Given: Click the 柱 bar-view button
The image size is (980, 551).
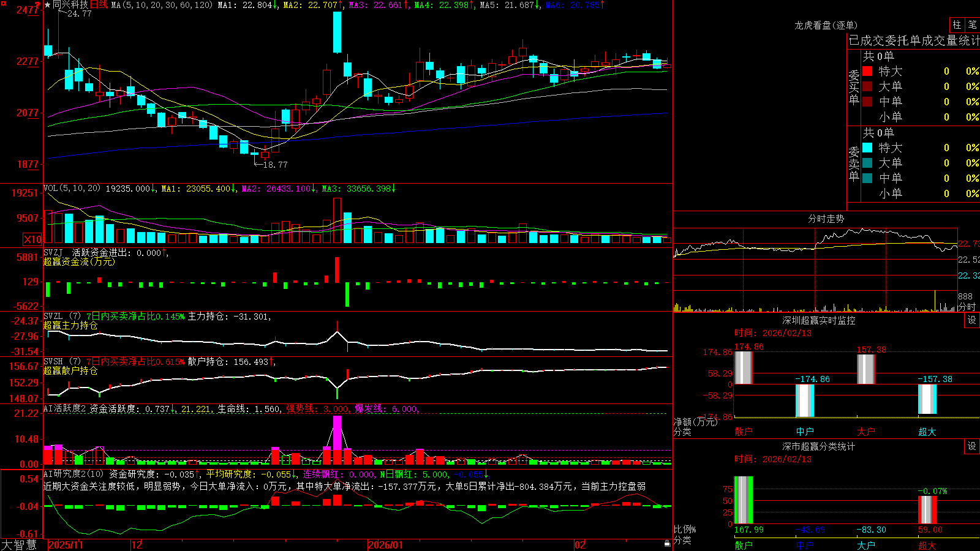Looking at the screenshot, I should 957,24.
